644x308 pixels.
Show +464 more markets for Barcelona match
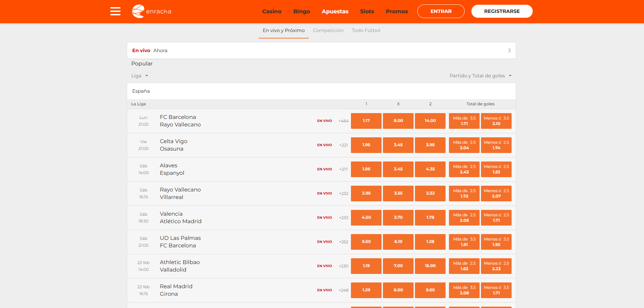click(x=343, y=121)
